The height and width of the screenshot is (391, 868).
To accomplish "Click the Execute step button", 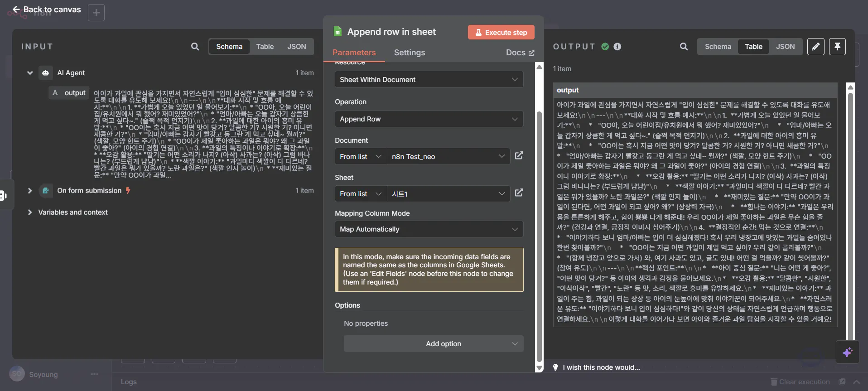I will [501, 32].
